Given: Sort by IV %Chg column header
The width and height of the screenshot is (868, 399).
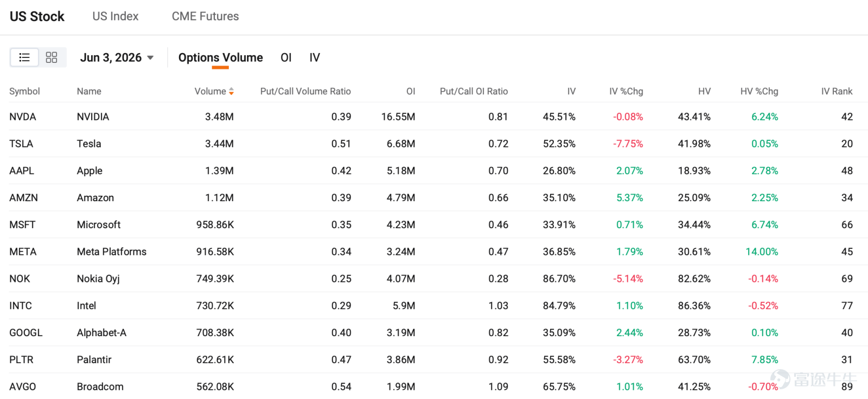Looking at the screenshot, I should (626, 92).
